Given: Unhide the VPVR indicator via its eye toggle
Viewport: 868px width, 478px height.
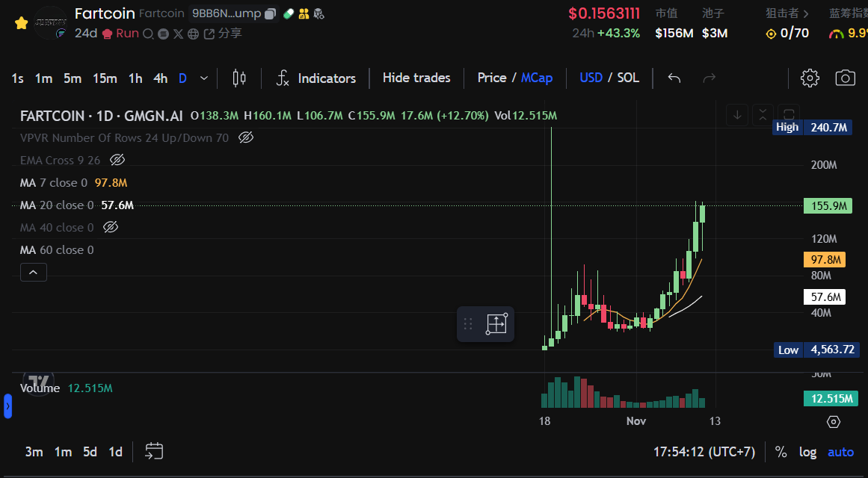Looking at the screenshot, I should tap(245, 137).
